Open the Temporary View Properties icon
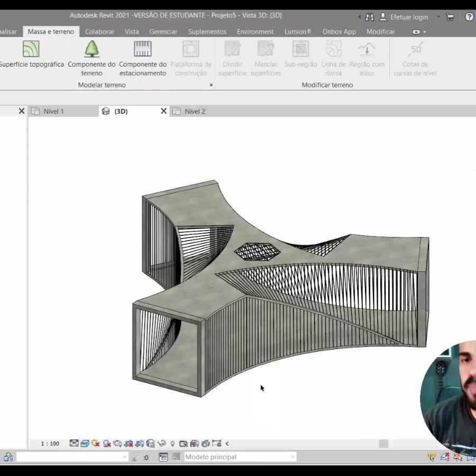Image resolution: width=476 pixels, height=476 pixels. click(184, 444)
